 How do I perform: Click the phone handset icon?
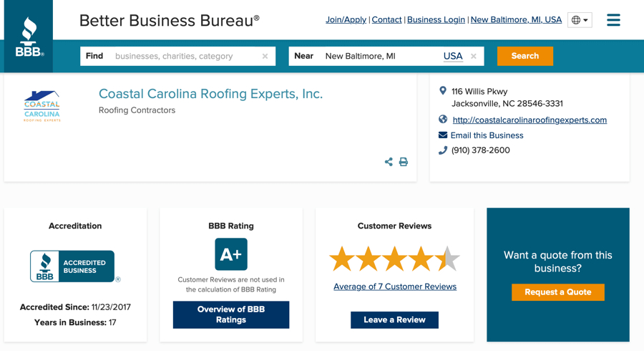pos(443,150)
